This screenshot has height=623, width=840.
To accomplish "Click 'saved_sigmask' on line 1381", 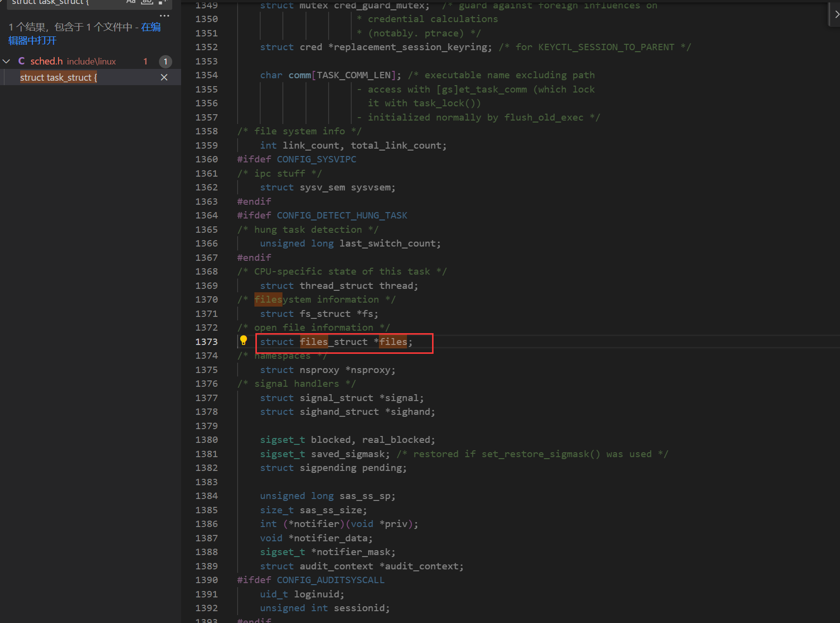I will coord(347,454).
